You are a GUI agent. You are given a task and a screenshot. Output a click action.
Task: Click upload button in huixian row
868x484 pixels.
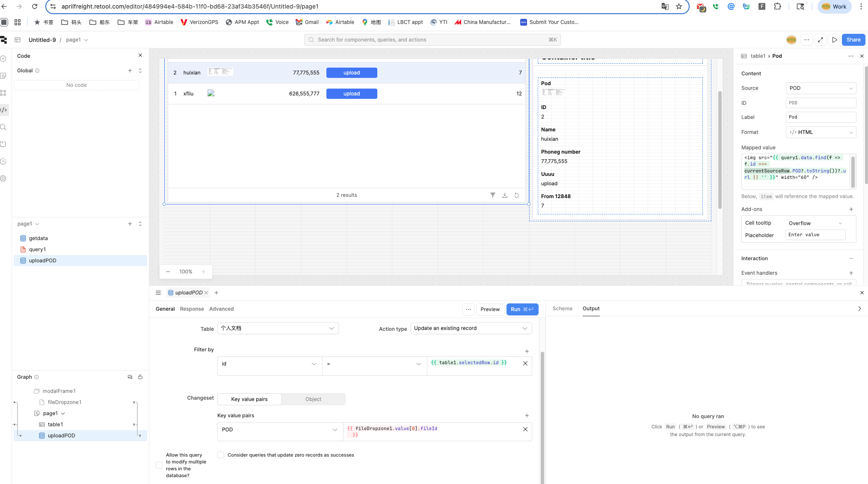(352, 73)
